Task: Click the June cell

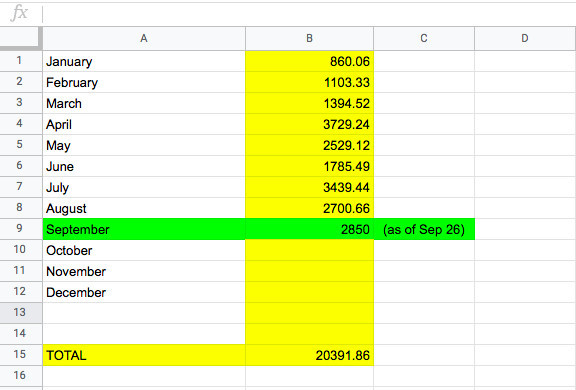Action: tap(144, 166)
